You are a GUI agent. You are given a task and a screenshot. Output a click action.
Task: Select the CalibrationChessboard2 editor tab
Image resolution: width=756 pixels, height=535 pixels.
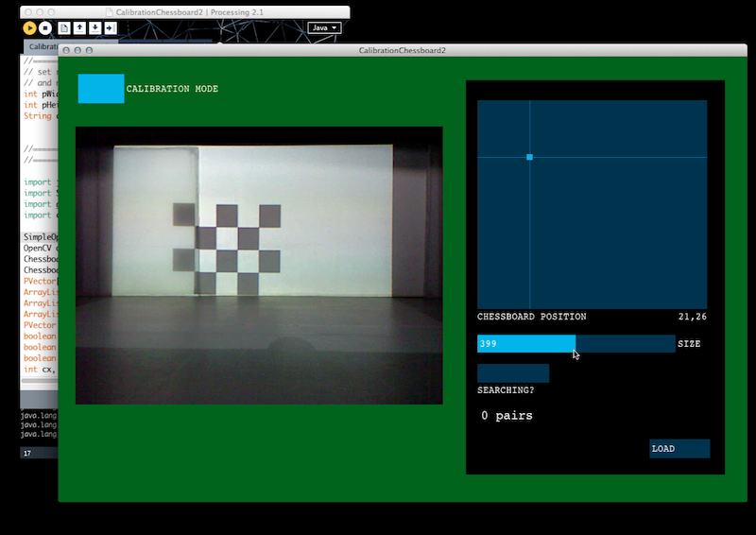42,47
